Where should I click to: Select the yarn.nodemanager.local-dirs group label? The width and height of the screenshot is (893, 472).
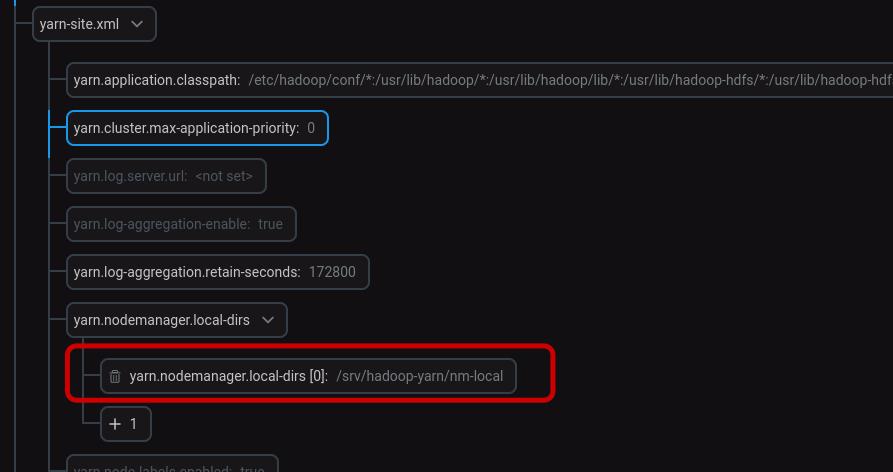tap(162, 321)
